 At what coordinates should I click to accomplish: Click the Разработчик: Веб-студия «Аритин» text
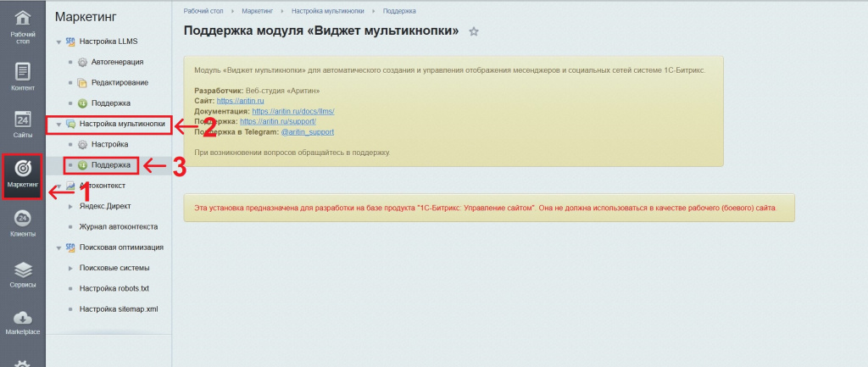(x=258, y=90)
